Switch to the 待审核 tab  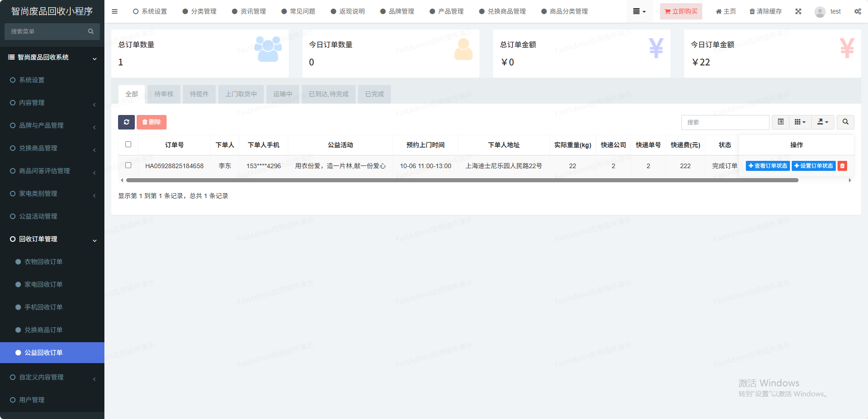(163, 94)
